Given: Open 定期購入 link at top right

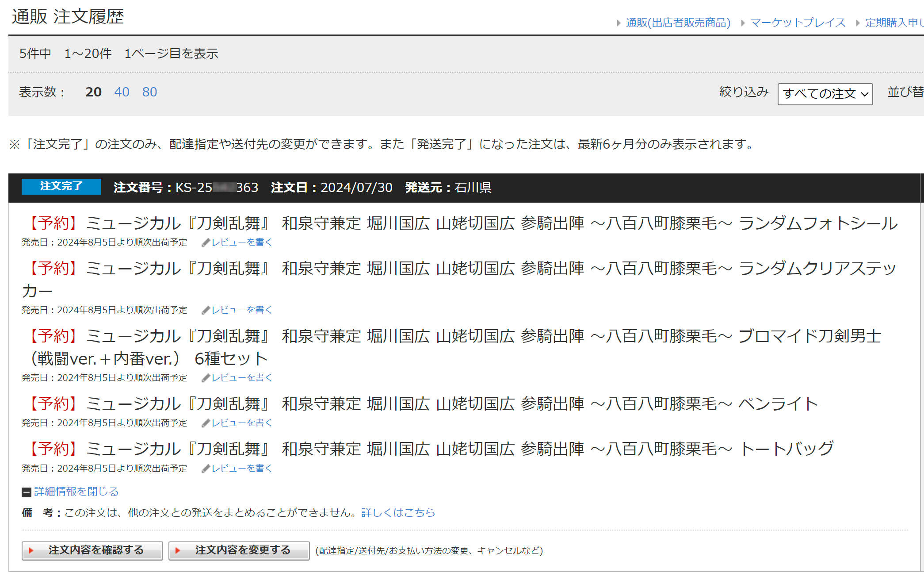Looking at the screenshot, I should coord(894,23).
